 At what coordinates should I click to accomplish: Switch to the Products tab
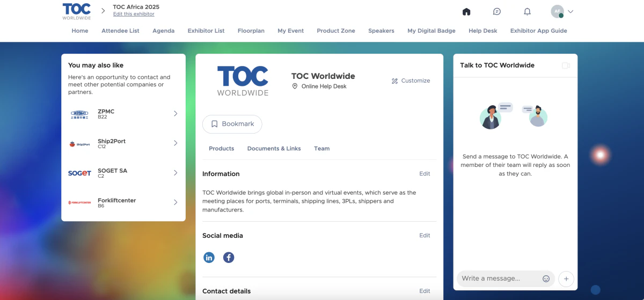222,149
